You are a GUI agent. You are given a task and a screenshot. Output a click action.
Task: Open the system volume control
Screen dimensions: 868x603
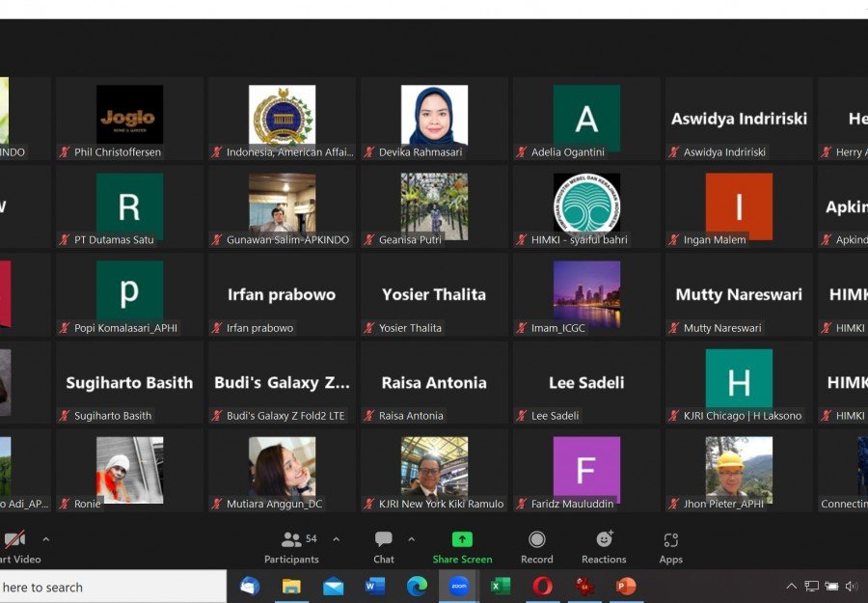point(852,587)
